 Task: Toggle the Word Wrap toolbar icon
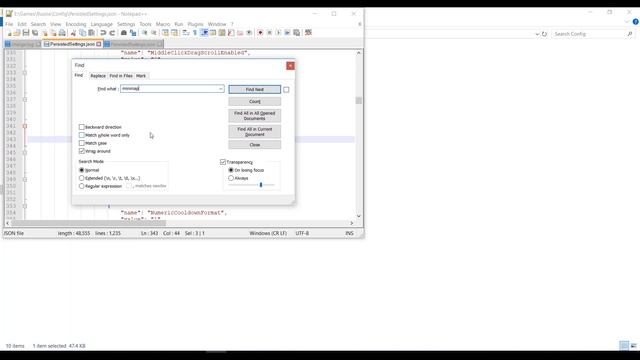pos(186,33)
